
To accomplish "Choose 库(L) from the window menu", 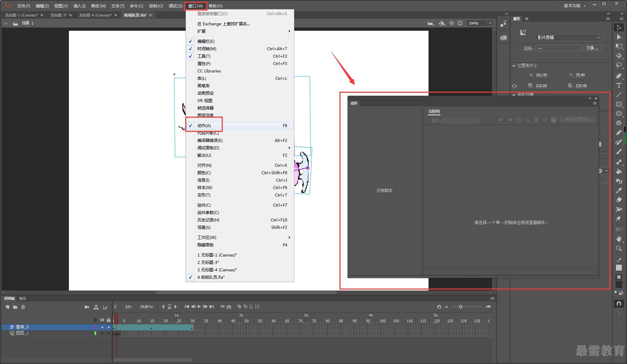I will [240, 79].
